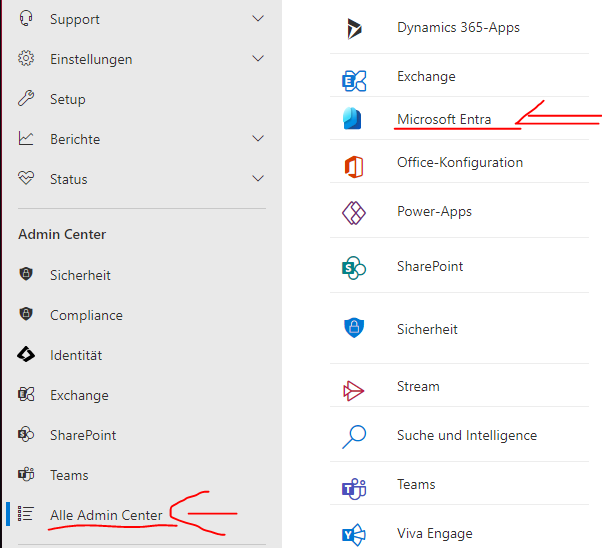Click the Dynamics 365-Apps icon

point(354,28)
